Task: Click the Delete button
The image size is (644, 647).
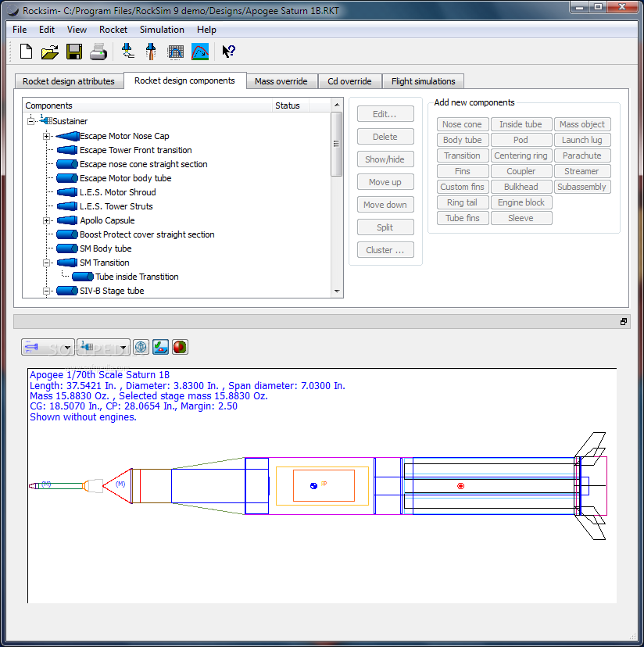Action: tap(385, 137)
